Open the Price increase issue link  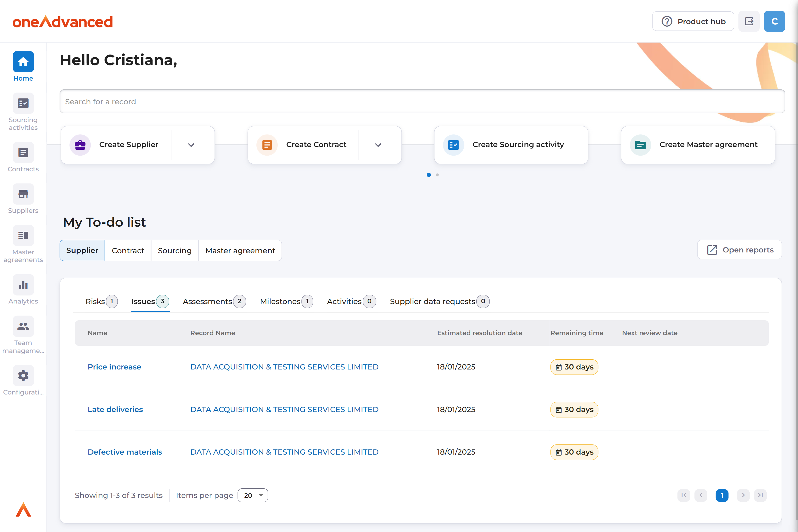[114, 367]
